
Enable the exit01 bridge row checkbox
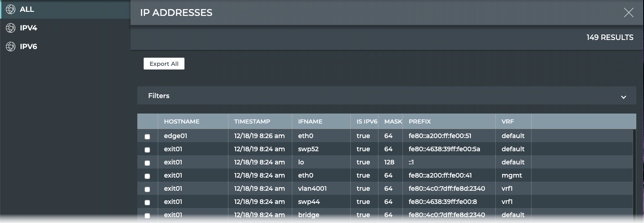pyautogui.click(x=147, y=216)
